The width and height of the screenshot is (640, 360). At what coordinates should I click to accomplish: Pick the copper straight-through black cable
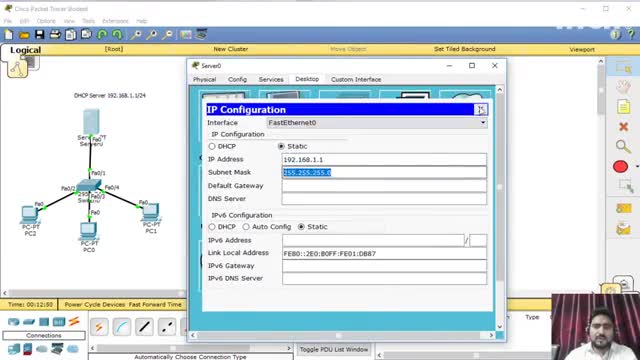(x=144, y=327)
